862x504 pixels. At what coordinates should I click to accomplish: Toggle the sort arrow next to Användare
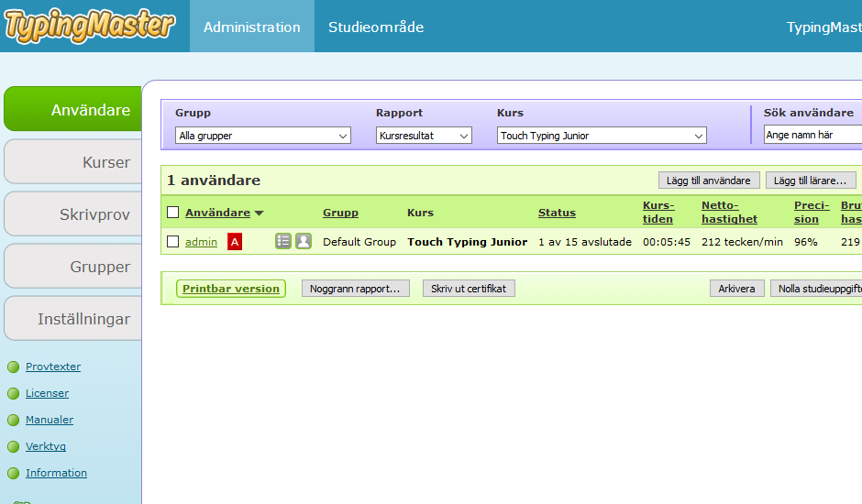point(259,214)
